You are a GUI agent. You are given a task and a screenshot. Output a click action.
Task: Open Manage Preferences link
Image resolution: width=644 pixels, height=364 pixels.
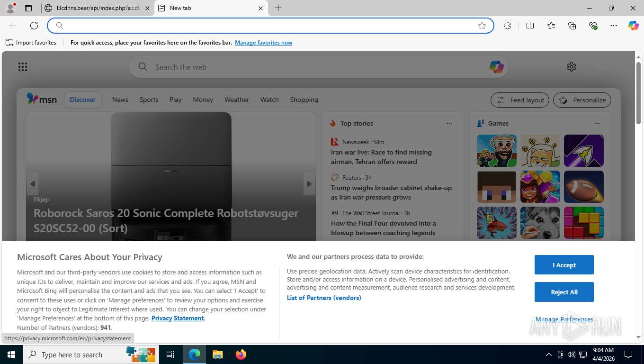point(564,319)
